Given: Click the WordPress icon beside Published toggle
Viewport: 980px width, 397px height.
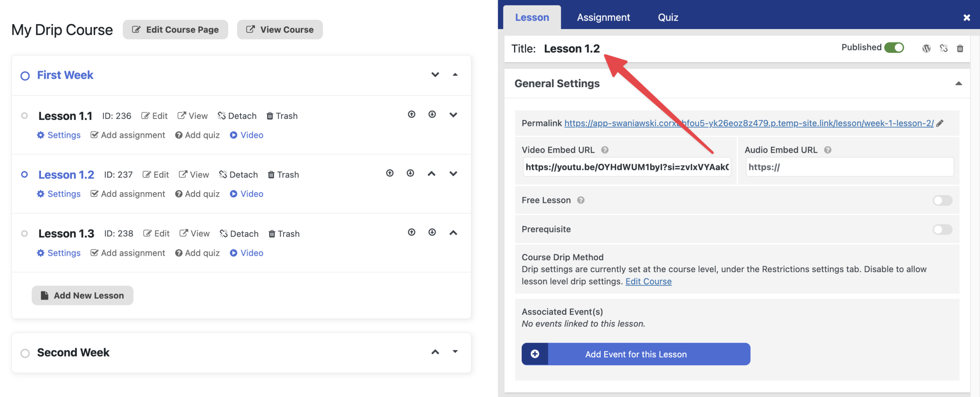Looking at the screenshot, I should 926,48.
